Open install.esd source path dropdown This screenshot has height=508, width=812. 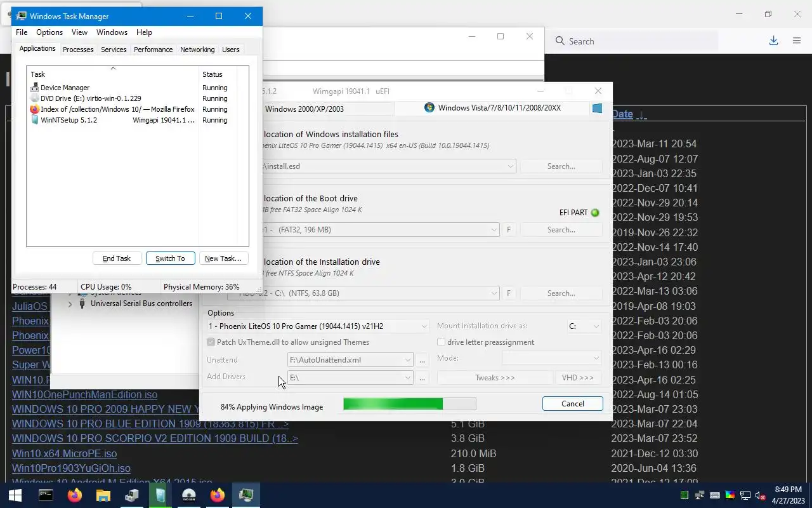(x=510, y=166)
